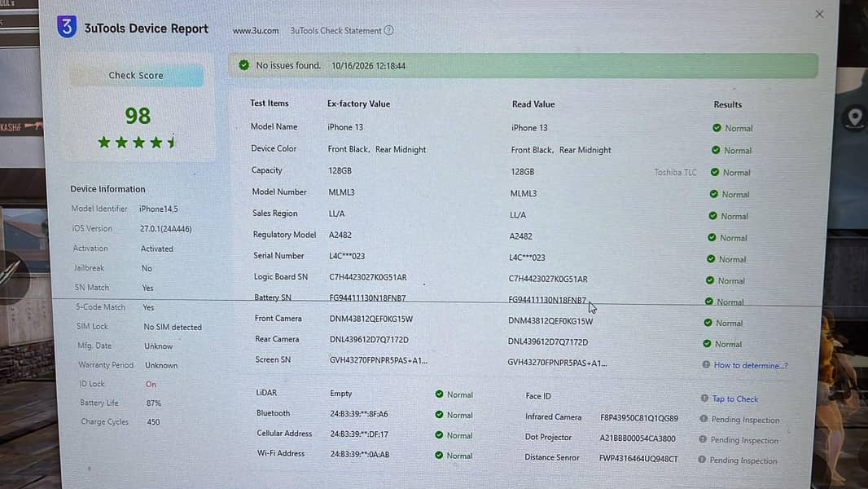Select the Bluetooth address 24:B3:39:**:8F:A6

click(x=359, y=414)
